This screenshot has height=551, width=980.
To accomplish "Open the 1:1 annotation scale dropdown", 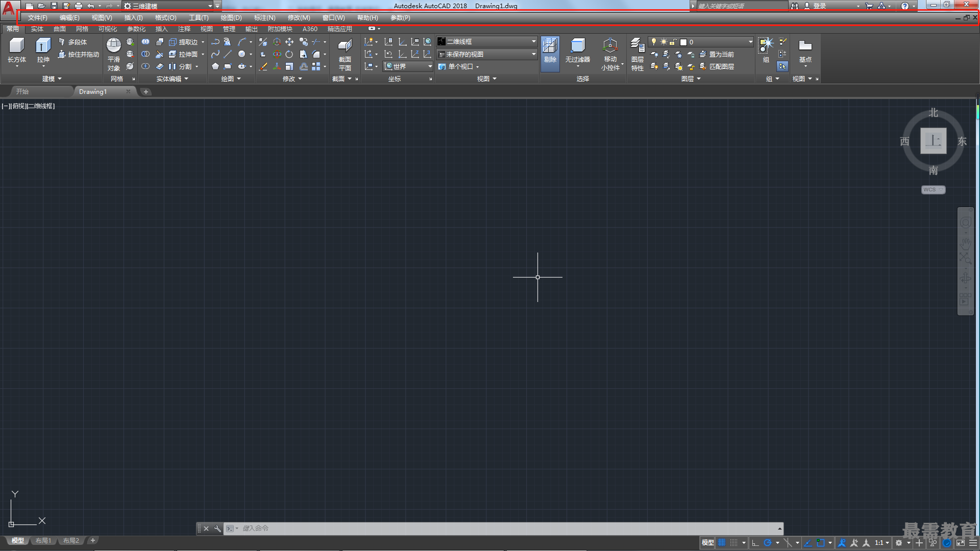I will click(x=881, y=543).
